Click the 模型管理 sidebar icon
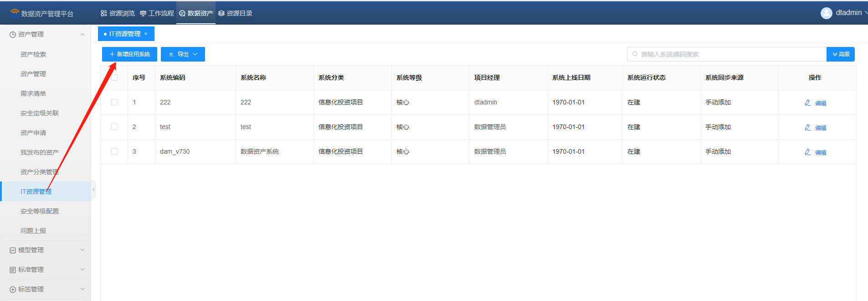 [x=13, y=250]
